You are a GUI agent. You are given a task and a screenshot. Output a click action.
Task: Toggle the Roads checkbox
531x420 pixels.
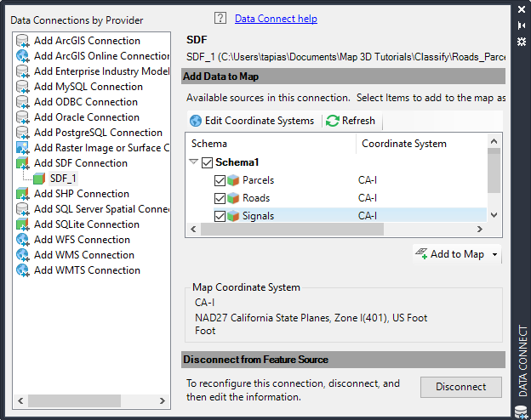click(x=220, y=198)
